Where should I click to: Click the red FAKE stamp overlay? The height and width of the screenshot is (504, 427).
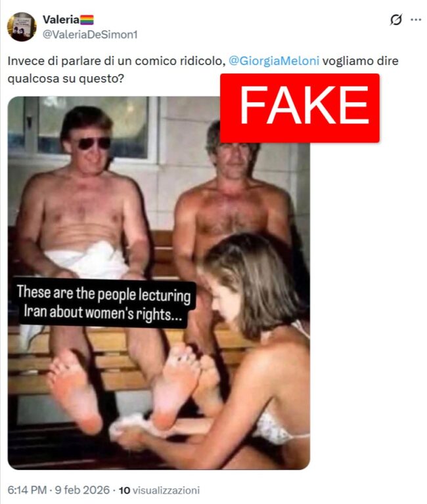click(x=300, y=108)
